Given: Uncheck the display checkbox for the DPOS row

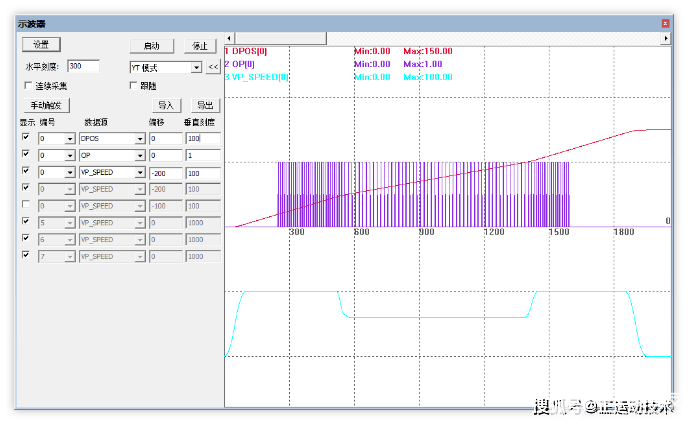Looking at the screenshot, I should coord(26,138).
